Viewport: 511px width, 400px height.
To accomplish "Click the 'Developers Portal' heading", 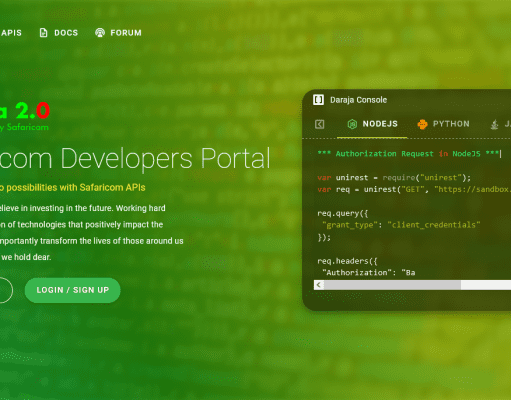I will click(165, 158).
